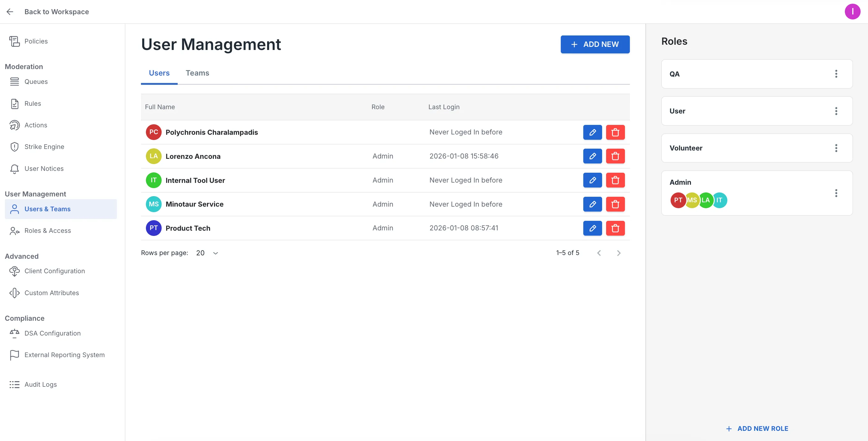
Task: Click the PT avatar in Admin role
Action: 678,200
